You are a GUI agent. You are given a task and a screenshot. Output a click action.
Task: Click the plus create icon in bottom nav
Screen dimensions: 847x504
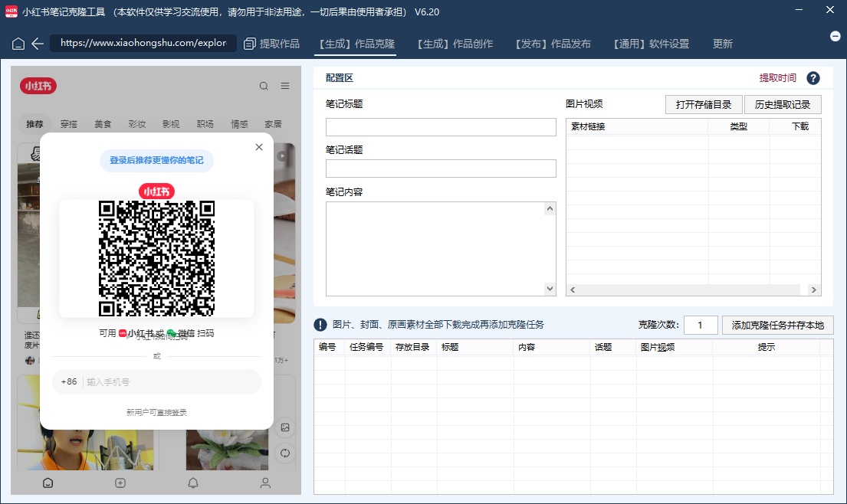tap(120, 483)
